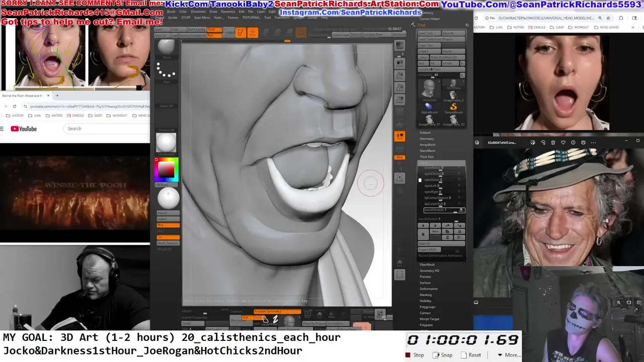Image resolution: width=644 pixels, height=362 pixels.
Task: Click More options on the timer
Action: point(509,355)
